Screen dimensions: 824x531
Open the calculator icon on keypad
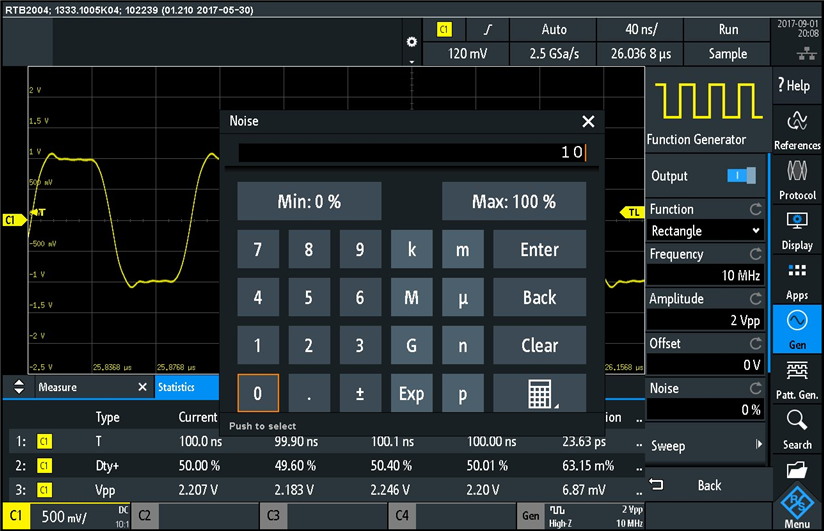tap(539, 394)
